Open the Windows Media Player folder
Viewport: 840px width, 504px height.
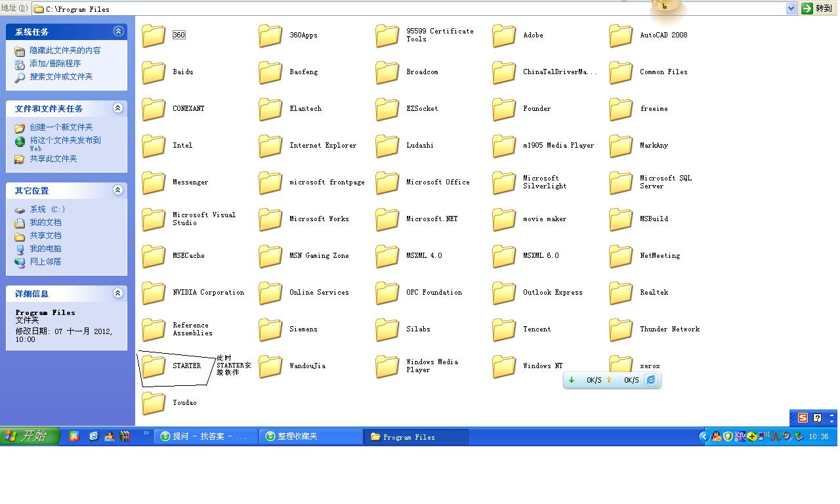pyautogui.click(x=417, y=366)
